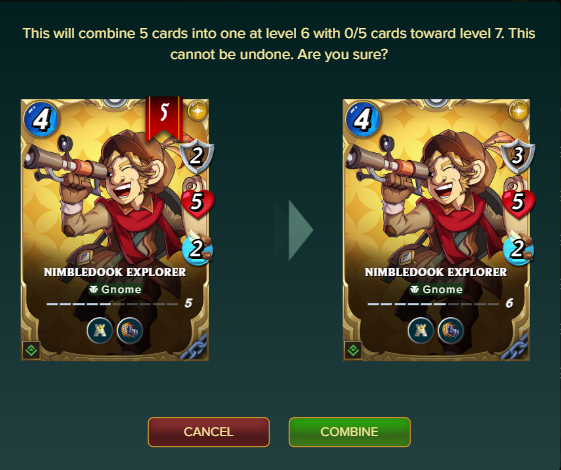561x470 pixels.
Task: Click the level 6 Nimbledook Explorer card image
Action: click(x=436, y=230)
